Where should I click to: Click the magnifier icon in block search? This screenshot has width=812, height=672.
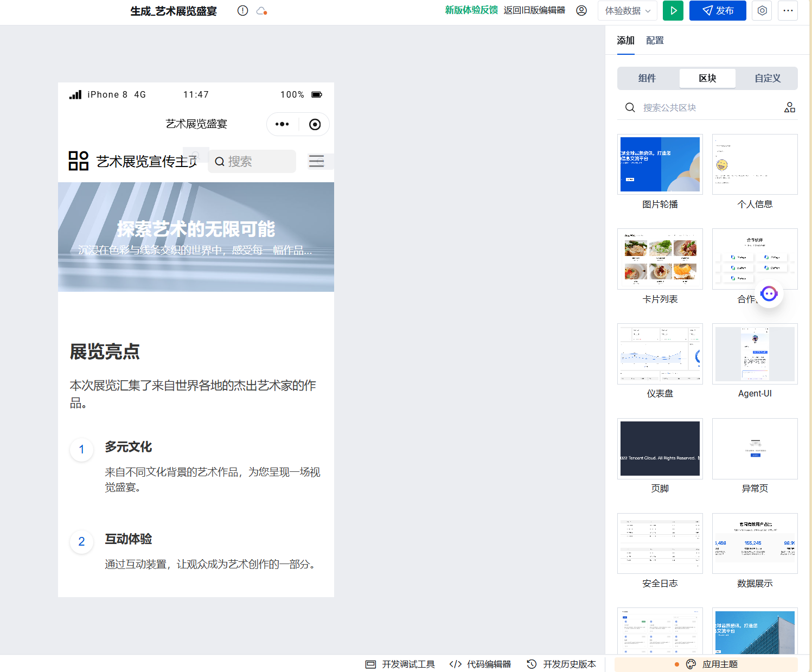630,107
